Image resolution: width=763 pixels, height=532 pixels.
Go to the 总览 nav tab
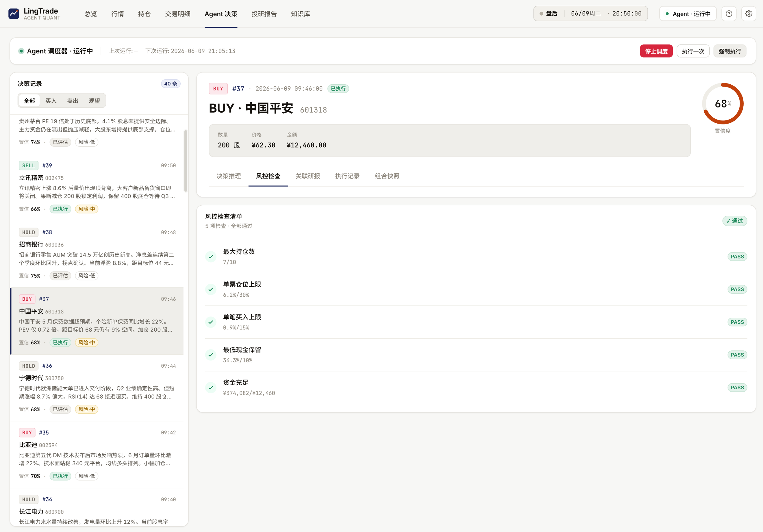click(x=91, y=14)
